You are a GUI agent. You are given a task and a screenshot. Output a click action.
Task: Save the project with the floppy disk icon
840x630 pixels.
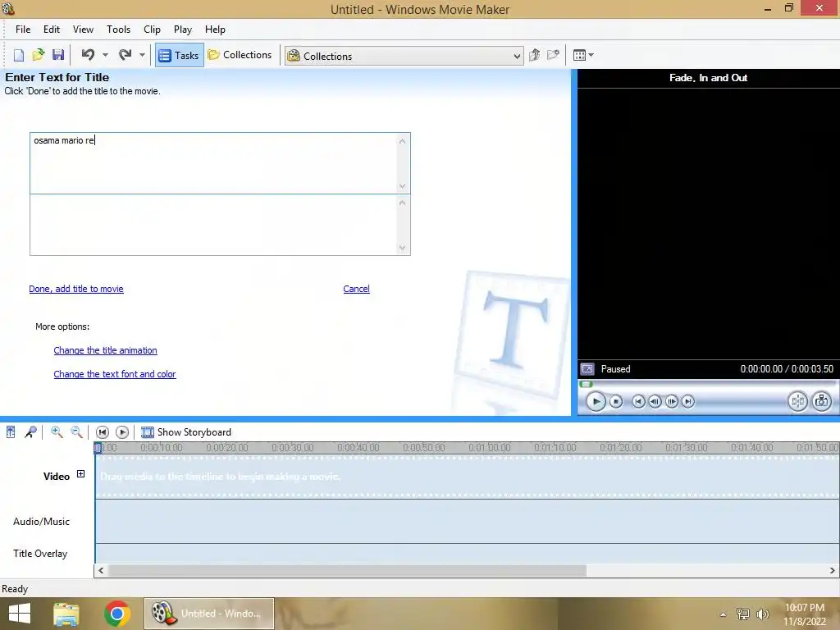coord(58,55)
